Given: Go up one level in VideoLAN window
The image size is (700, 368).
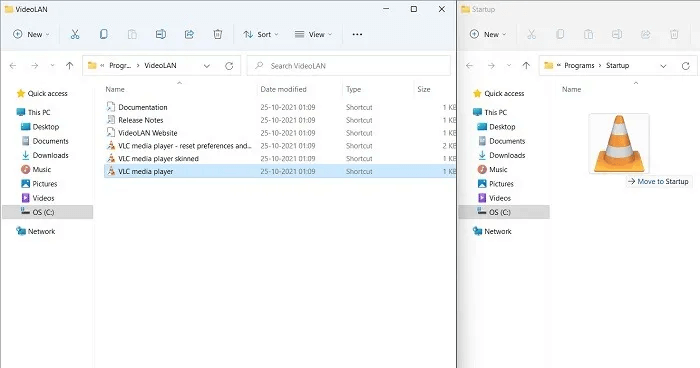Looking at the screenshot, I should click(69, 66).
